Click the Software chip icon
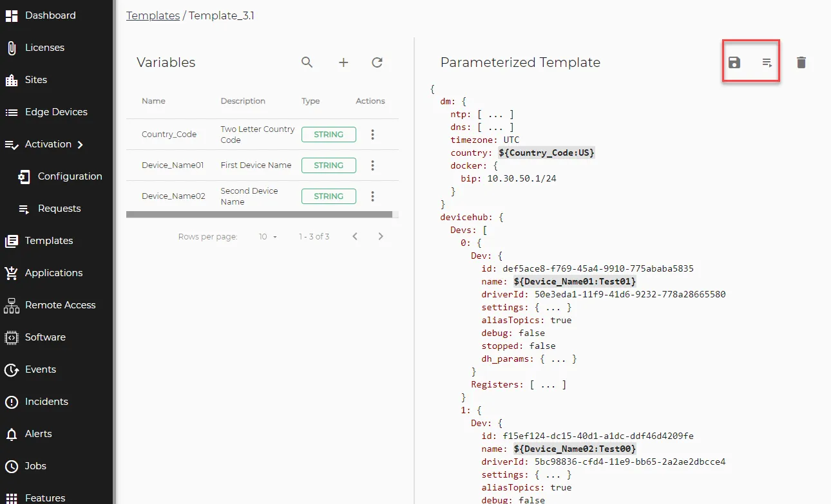 point(12,337)
